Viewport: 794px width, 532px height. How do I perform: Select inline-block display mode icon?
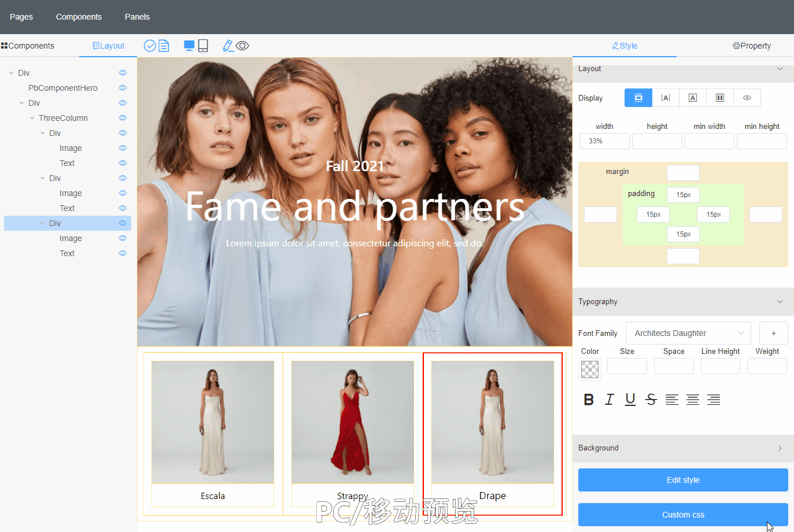[693, 98]
